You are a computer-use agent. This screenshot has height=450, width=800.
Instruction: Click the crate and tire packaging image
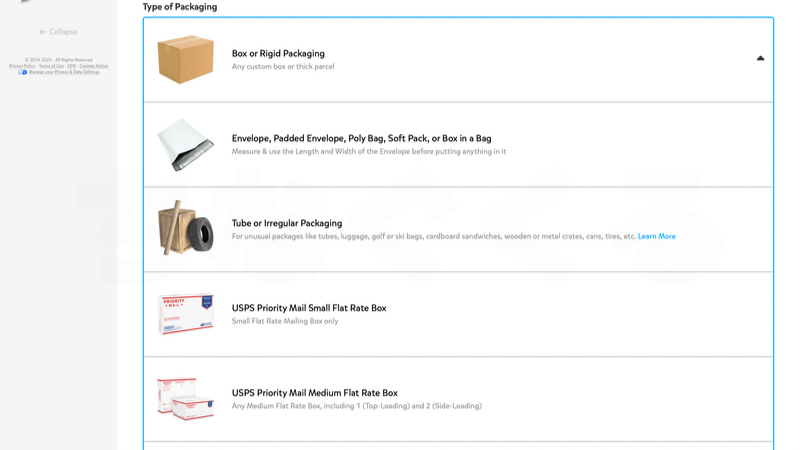[x=185, y=228]
